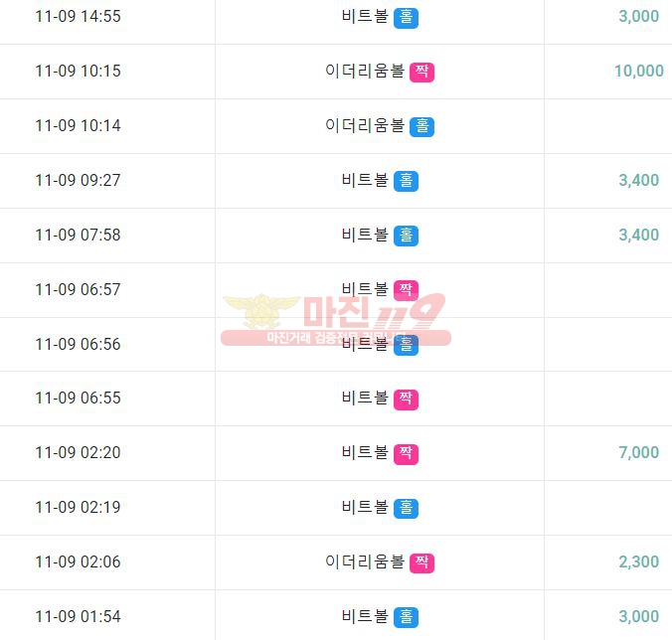Select the 10,000 amount value
The image size is (672, 640).
638,71
